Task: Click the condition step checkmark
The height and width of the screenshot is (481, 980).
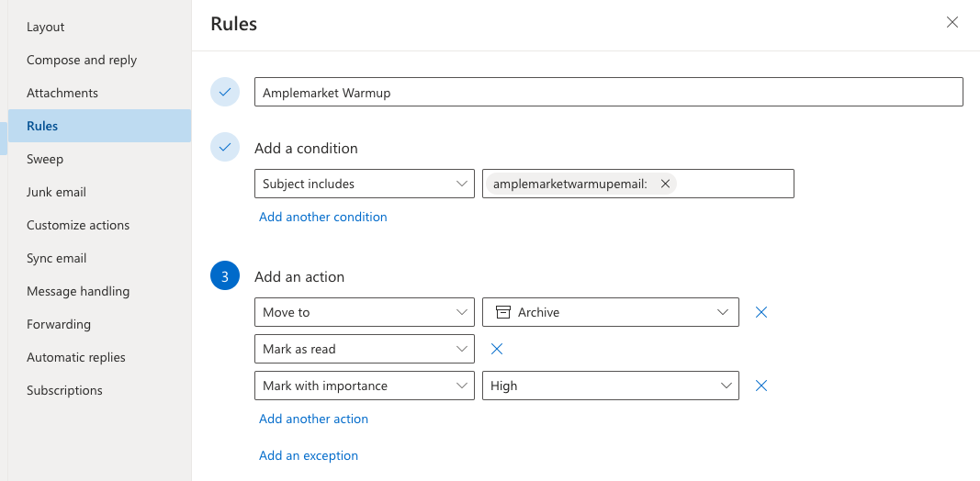Action: [x=225, y=147]
